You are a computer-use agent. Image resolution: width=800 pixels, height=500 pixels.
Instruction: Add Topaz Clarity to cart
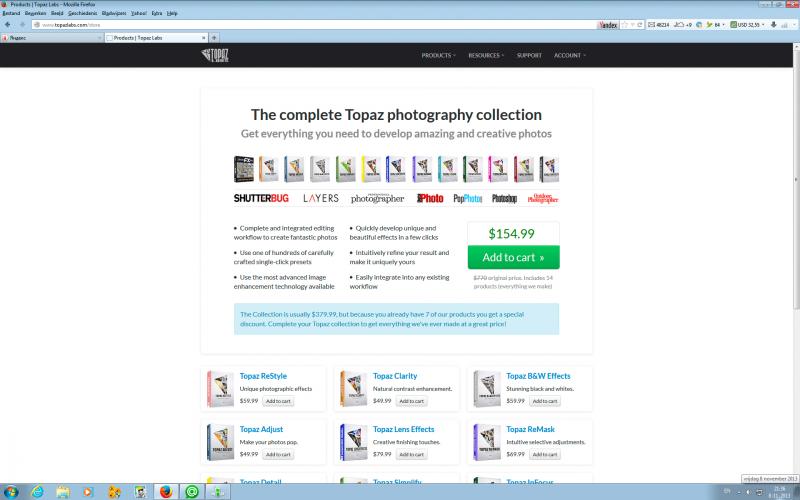coord(411,401)
